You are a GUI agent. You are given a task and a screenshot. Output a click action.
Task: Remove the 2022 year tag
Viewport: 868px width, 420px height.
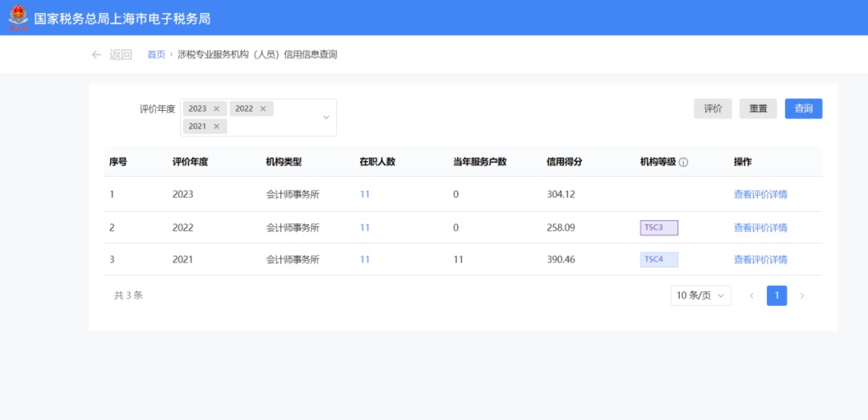click(263, 108)
